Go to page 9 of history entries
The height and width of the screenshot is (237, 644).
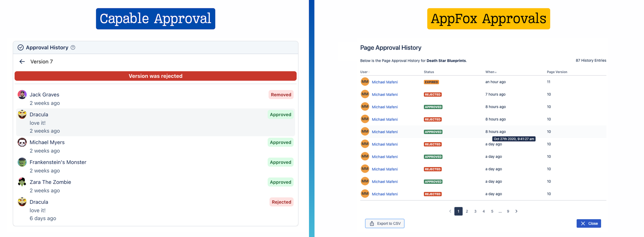click(x=508, y=211)
